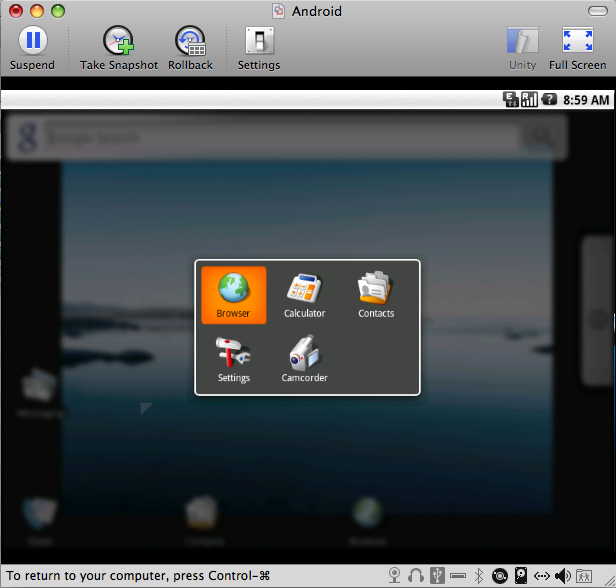Click the USB device status icon

click(437, 576)
